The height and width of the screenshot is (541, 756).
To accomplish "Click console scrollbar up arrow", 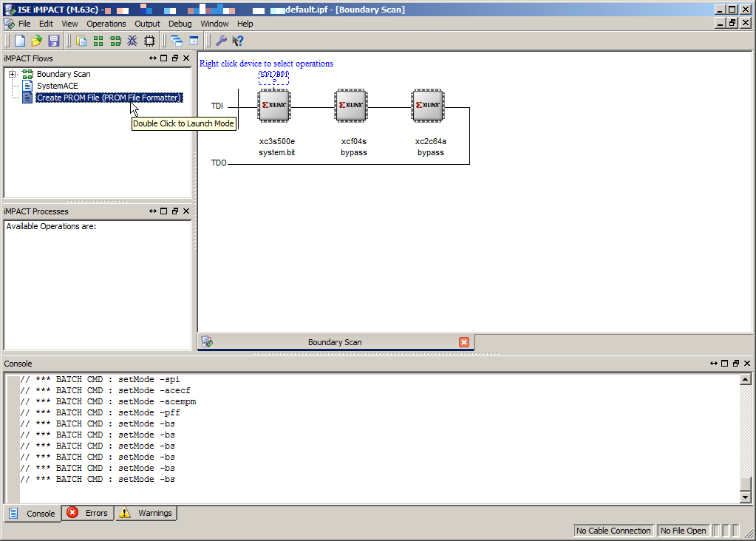I will pos(746,379).
